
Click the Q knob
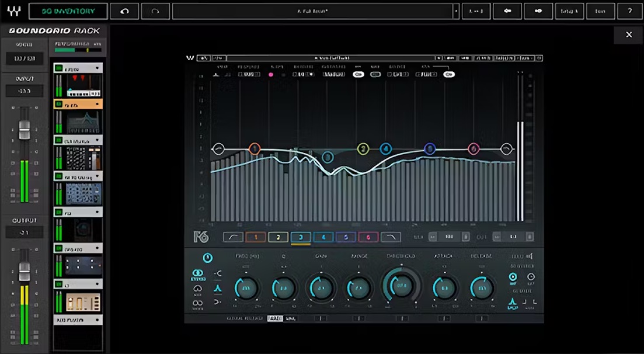click(x=284, y=288)
